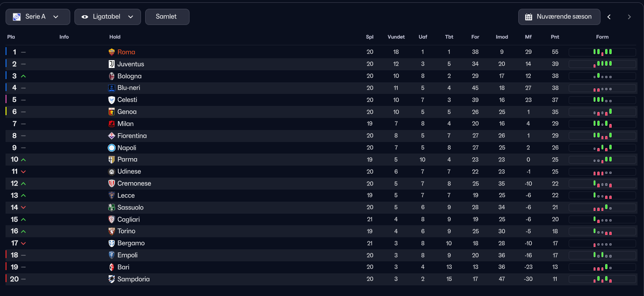Click the calendar icon beside Nuværende sæson

click(529, 17)
